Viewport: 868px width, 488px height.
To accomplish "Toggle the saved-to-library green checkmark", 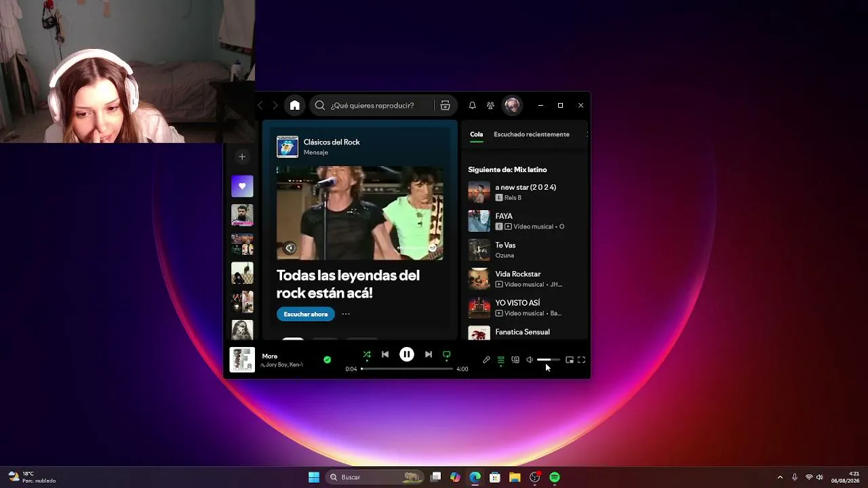I will [x=328, y=360].
